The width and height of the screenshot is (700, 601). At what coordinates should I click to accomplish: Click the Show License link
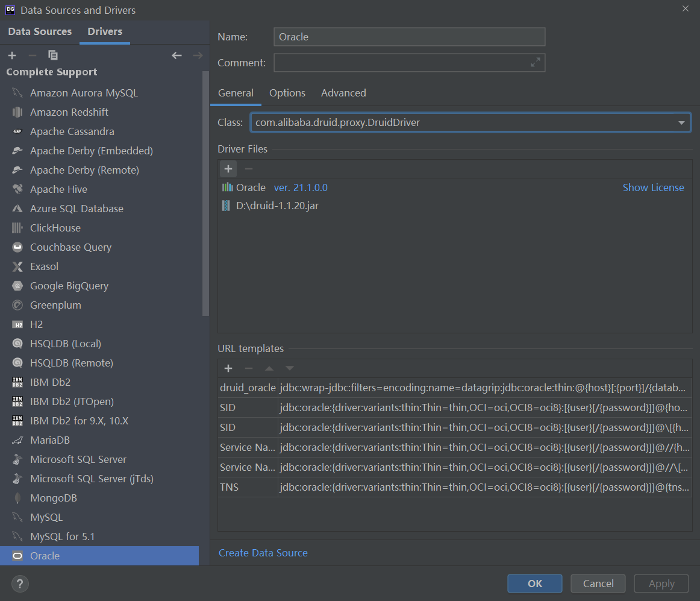tap(654, 187)
